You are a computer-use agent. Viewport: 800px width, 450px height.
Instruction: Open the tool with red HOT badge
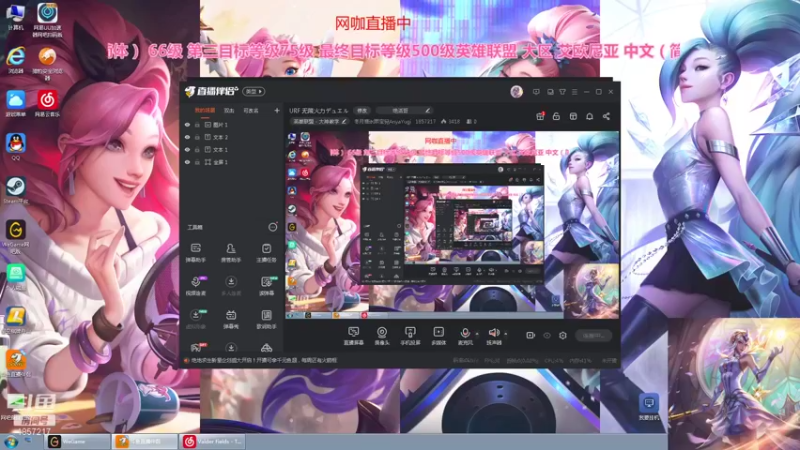click(x=196, y=348)
